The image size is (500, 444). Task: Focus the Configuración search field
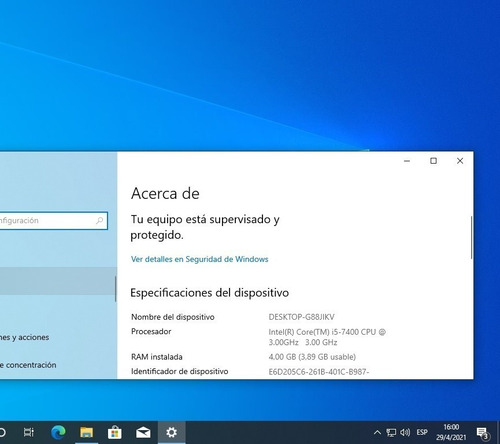click(53, 220)
